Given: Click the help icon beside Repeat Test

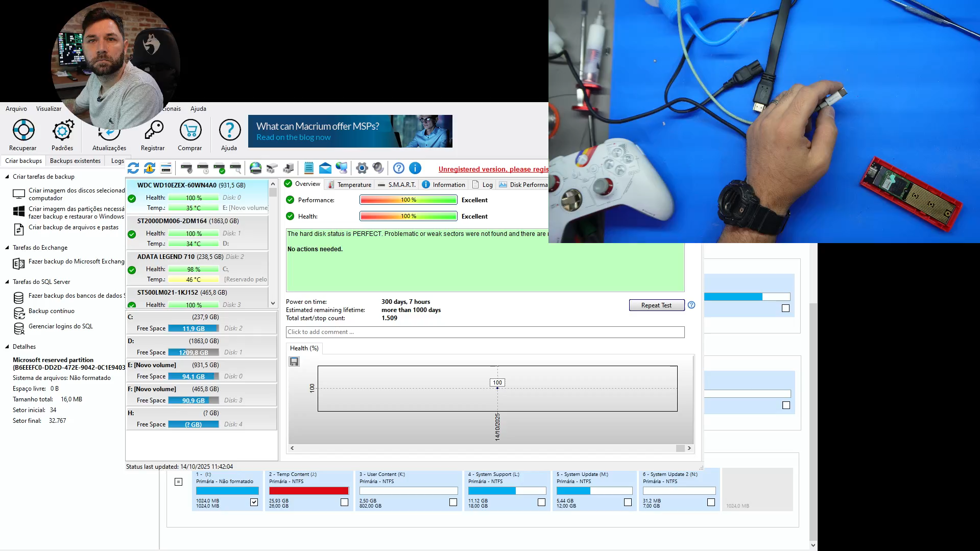Looking at the screenshot, I should click(691, 305).
